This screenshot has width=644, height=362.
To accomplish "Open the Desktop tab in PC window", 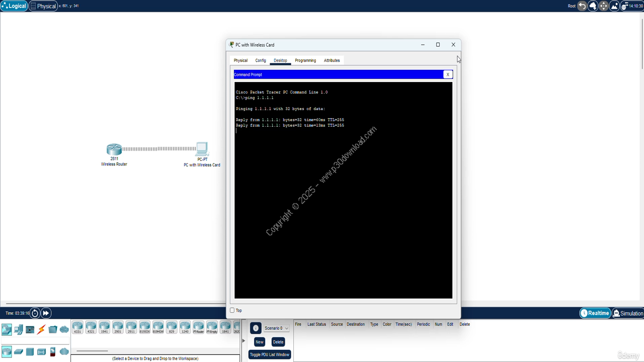I will click(x=280, y=60).
